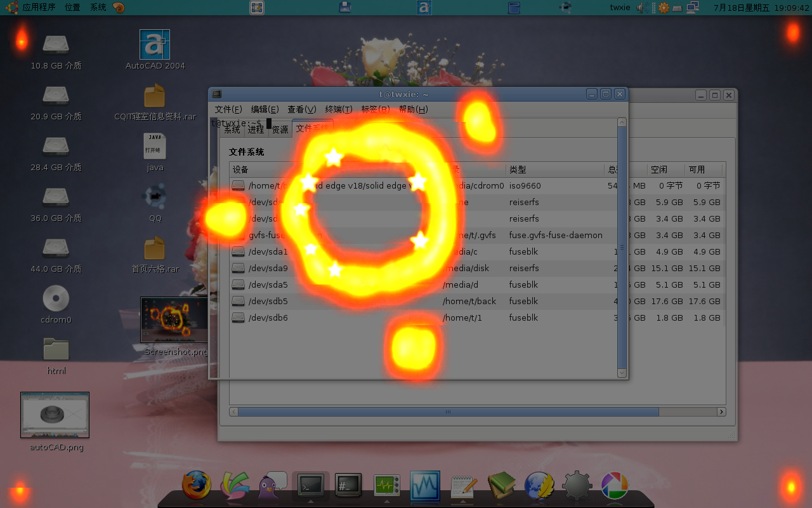Select the CQIT寝室信息资料.rar archive
The width and height of the screenshot is (812, 508).
(155, 95)
